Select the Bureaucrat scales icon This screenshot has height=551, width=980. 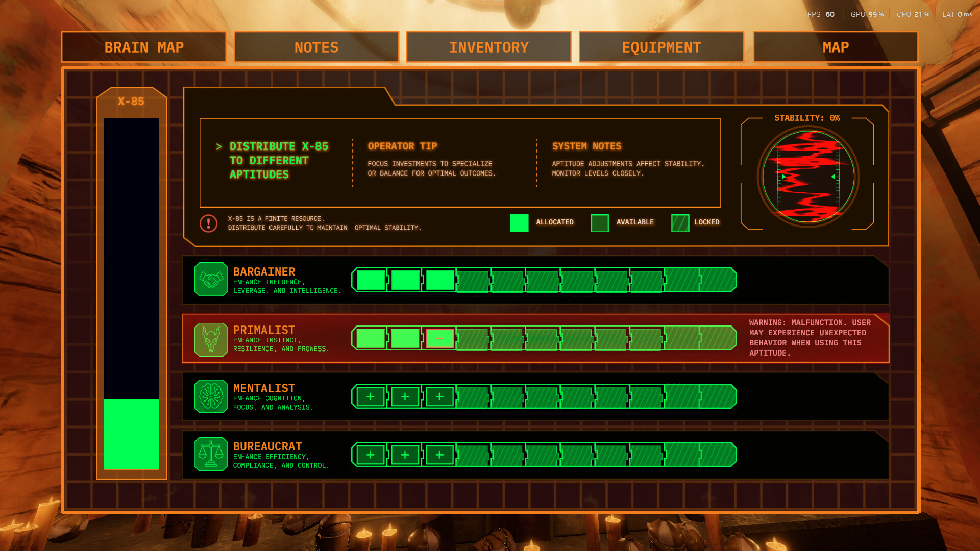211,454
